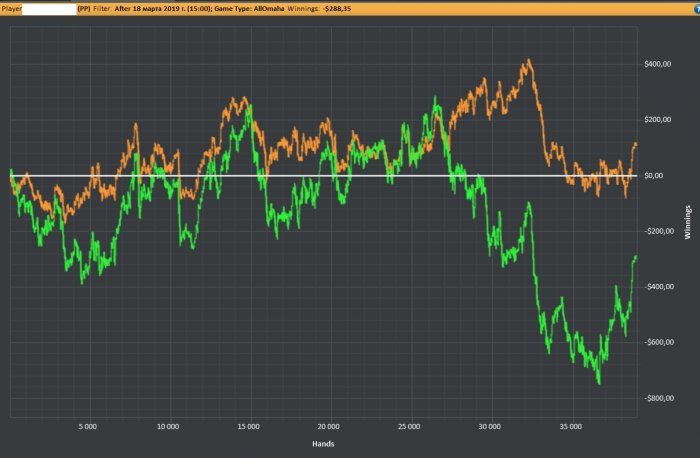Image resolution: width=700 pixels, height=458 pixels.
Task: Click the orange line's peak above $400
Action: pyautogui.click(x=529, y=60)
